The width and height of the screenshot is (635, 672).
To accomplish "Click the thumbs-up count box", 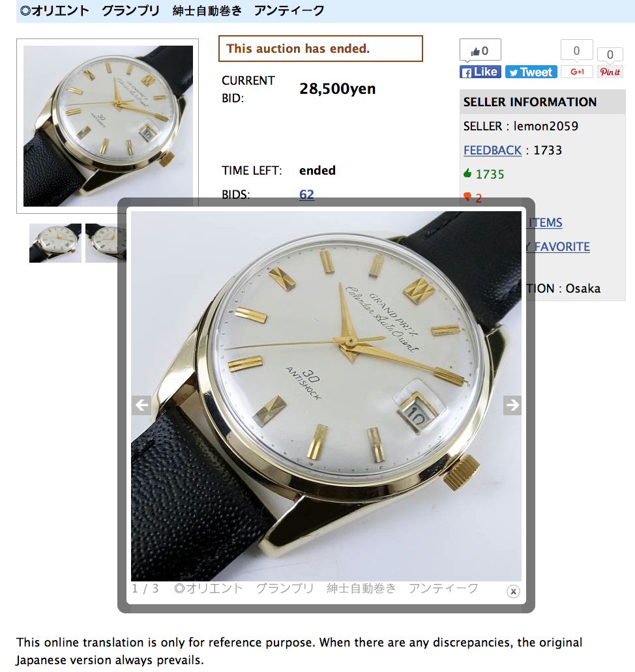I will [480, 51].
